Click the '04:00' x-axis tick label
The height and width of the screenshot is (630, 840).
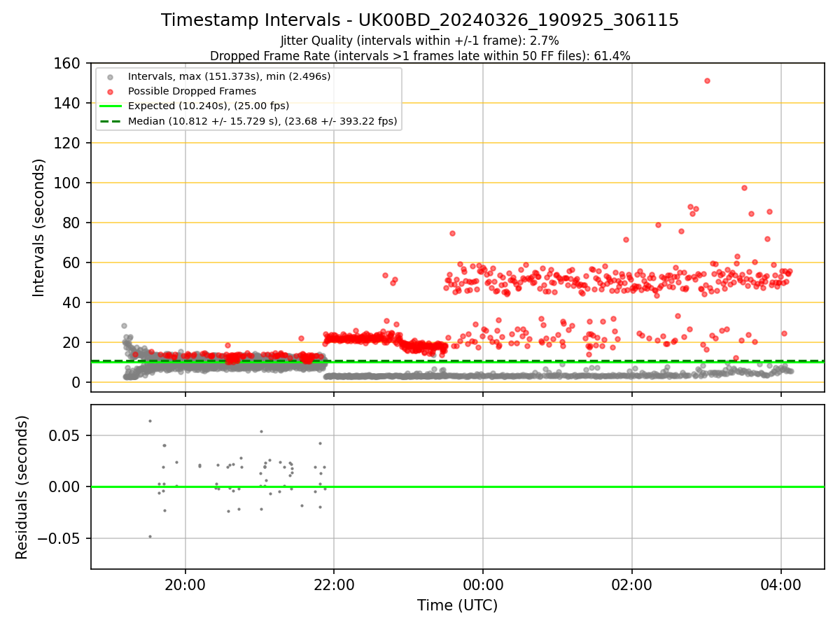click(x=780, y=584)
